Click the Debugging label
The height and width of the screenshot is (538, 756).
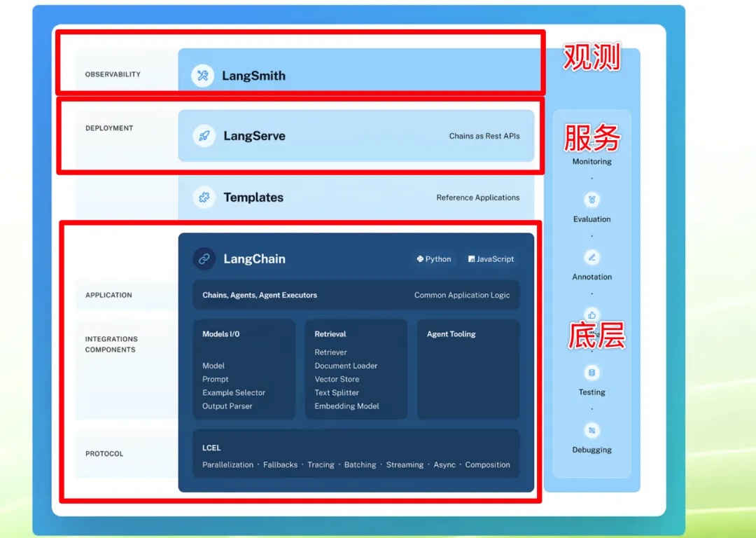(x=591, y=450)
